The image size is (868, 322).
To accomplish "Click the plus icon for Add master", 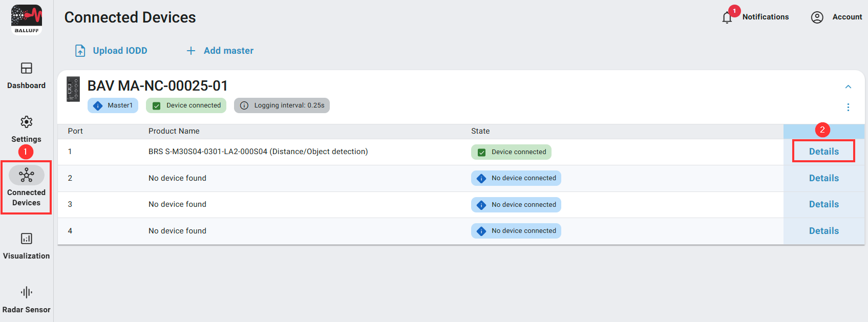I will (x=191, y=51).
